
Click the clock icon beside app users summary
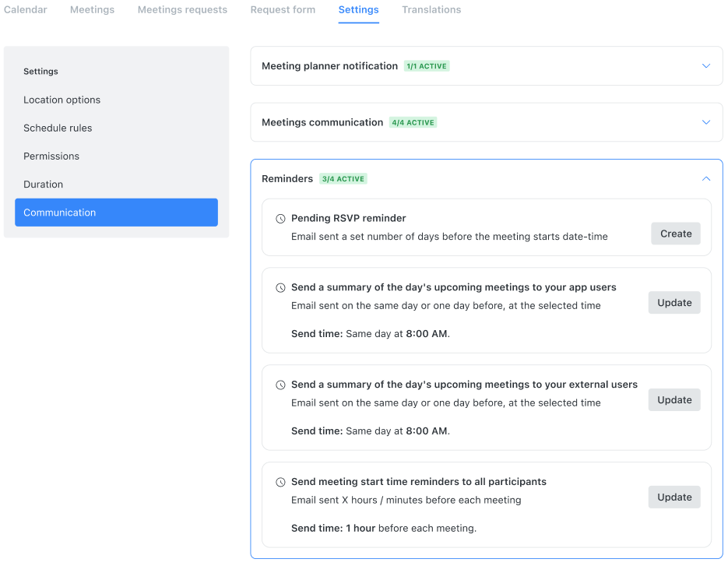[x=280, y=288]
